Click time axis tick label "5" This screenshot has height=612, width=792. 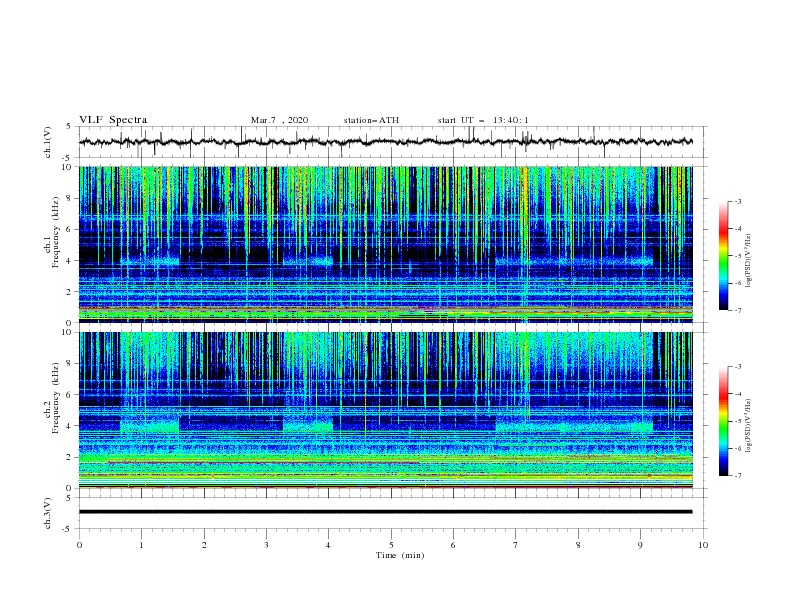(x=391, y=545)
